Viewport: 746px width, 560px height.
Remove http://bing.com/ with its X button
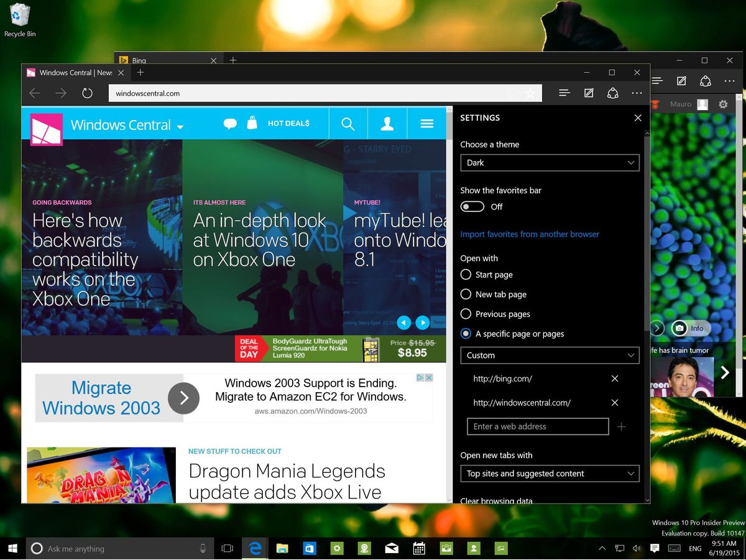pos(614,379)
